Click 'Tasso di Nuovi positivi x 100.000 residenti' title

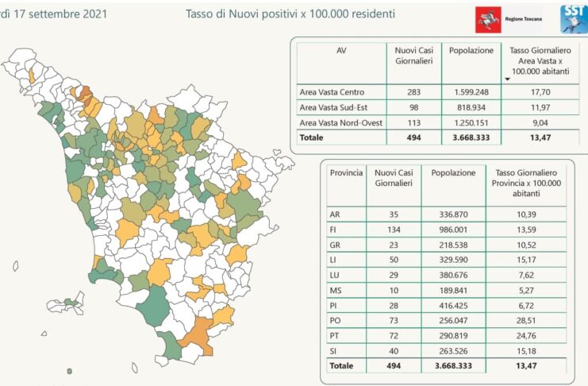pyautogui.click(x=290, y=14)
